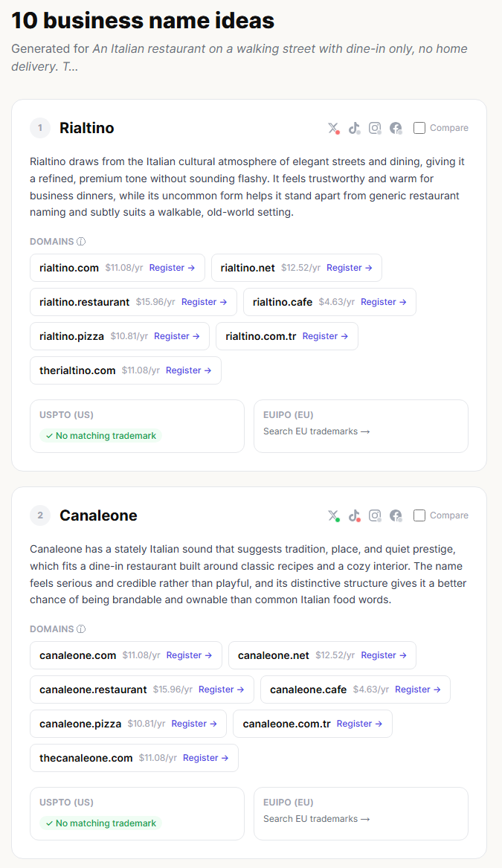Click the TikTok icon on the Canaleone card
The image size is (502, 868).
coord(354,515)
